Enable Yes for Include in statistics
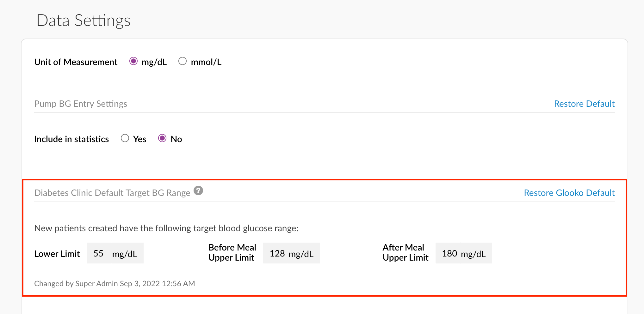644x314 pixels. pos(125,138)
